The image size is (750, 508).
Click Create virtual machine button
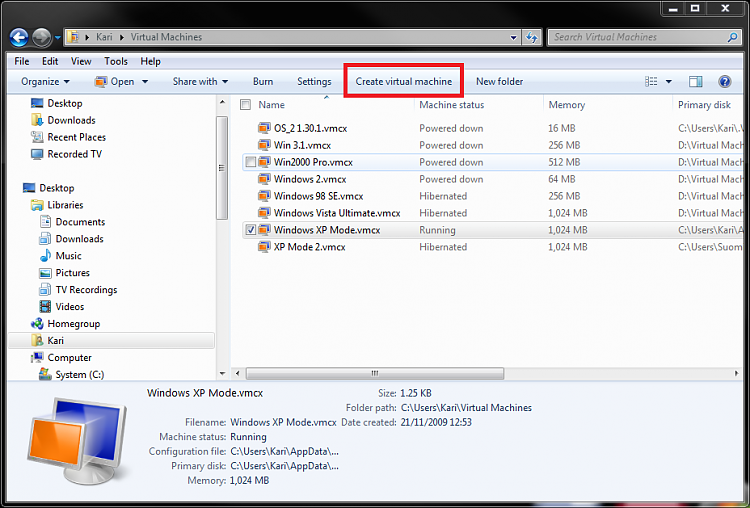[404, 82]
